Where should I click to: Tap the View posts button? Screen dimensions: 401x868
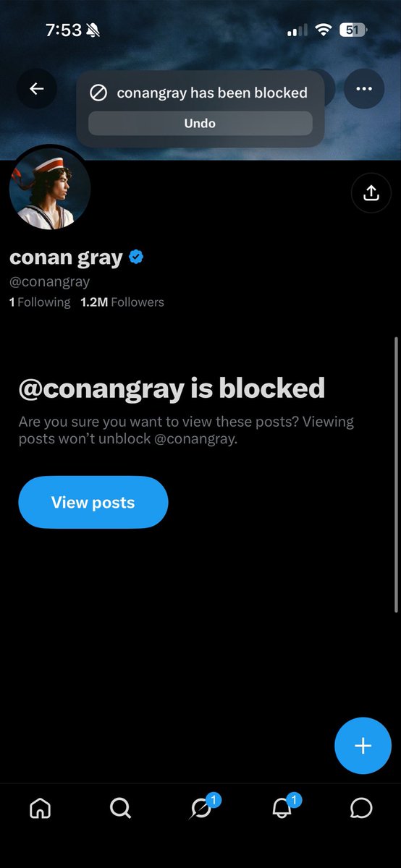tap(93, 502)
